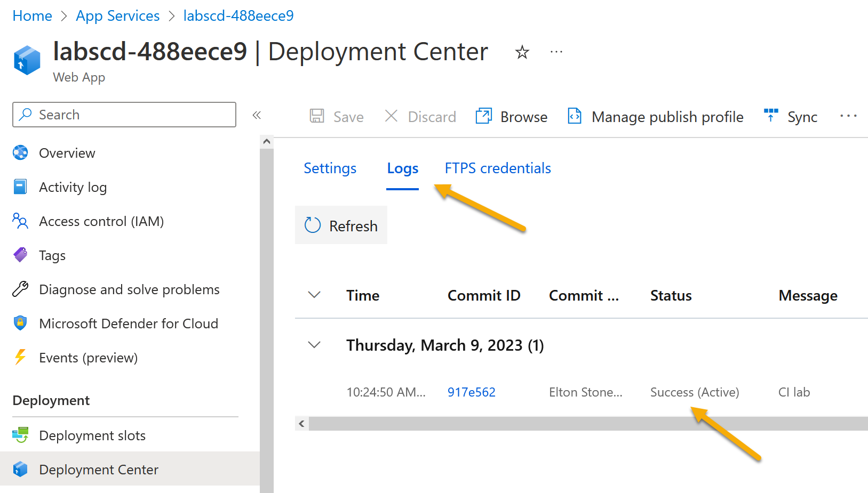Click the Sync icon

pyautogui.click(x=771, y=115)
